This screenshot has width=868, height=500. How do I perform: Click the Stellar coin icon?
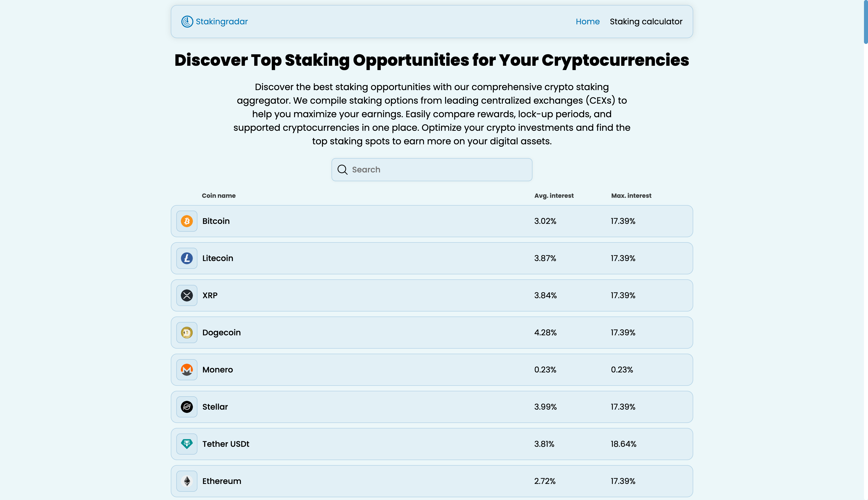(x=187, y=407)
